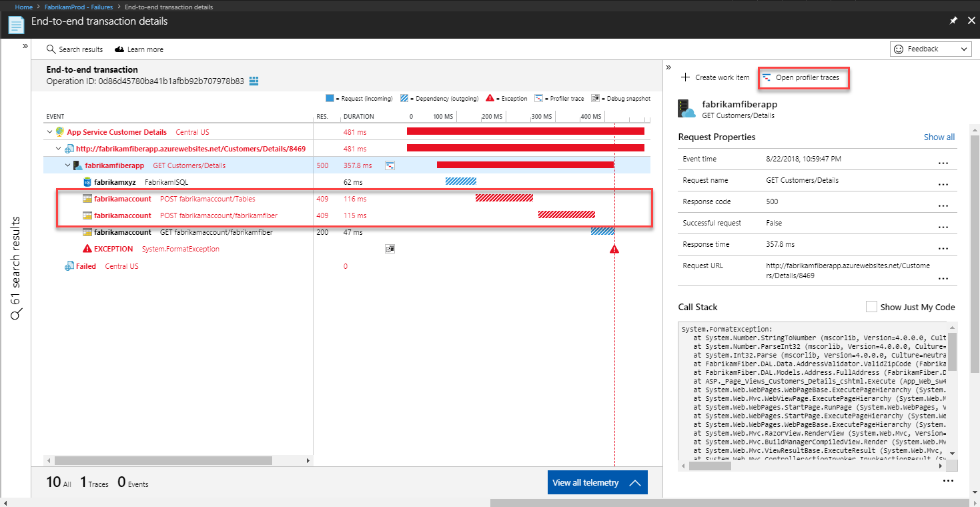Click the debug snapshot icon near System.FormatException
The image size is (980, 507).
[390, 247]
